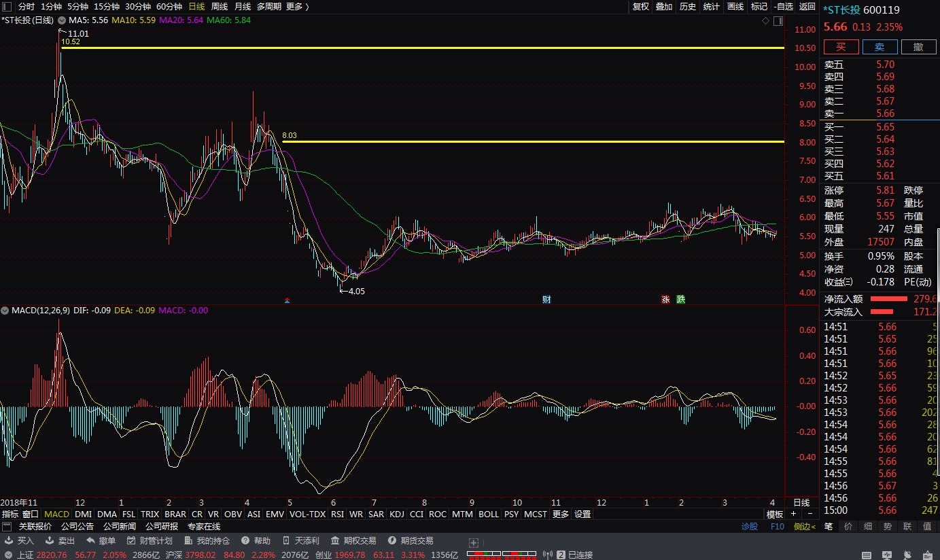The height and width of the screenshot is (560, 940).
Task: Open the 多周期 multi-period option
Action: coord(269,7)
